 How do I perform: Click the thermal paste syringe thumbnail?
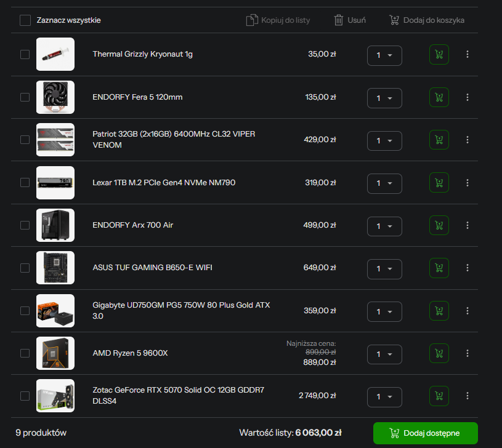[55, 54]
